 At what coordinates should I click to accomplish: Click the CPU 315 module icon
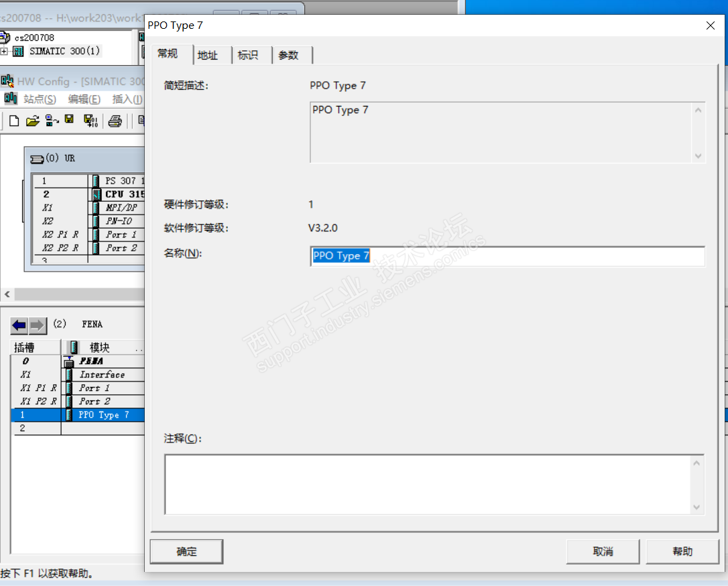(x=96, y=194)
